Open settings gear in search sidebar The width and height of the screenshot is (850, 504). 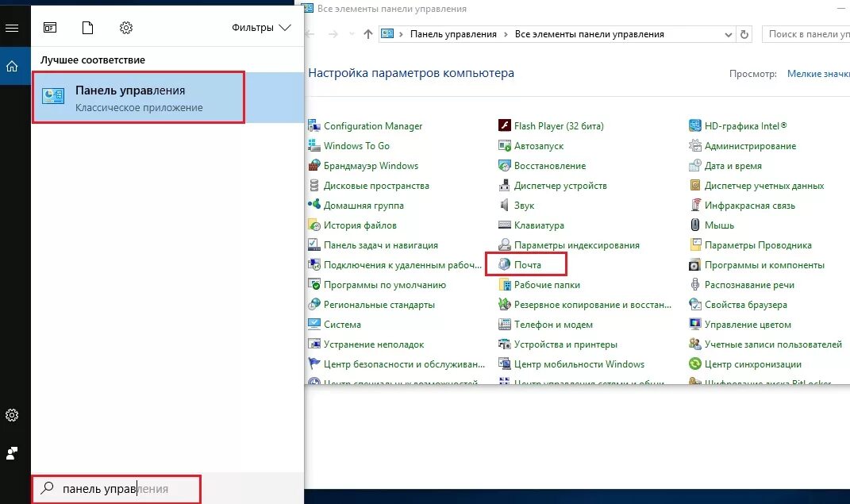coord(12,415)
